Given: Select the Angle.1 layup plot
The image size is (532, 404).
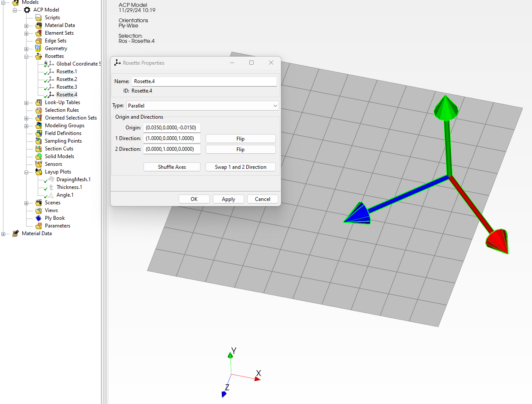Looking at the screenshot, I should 65,195.
